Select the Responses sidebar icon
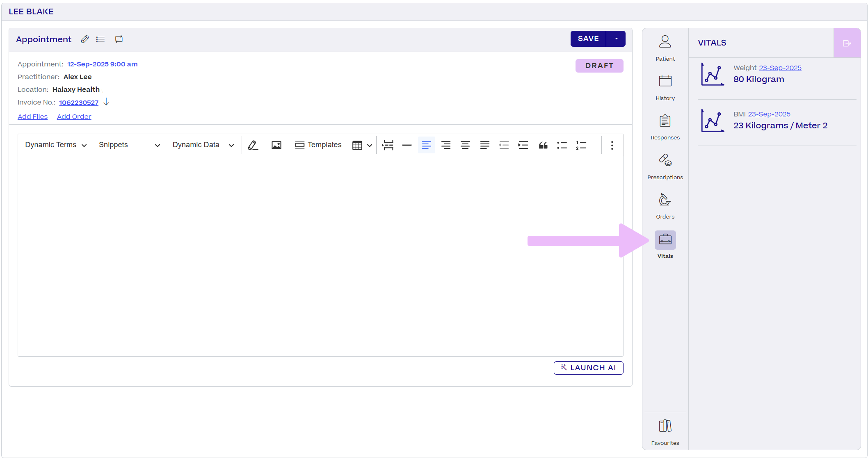This screenshot has height=458, width=868. tap(665, 121)
